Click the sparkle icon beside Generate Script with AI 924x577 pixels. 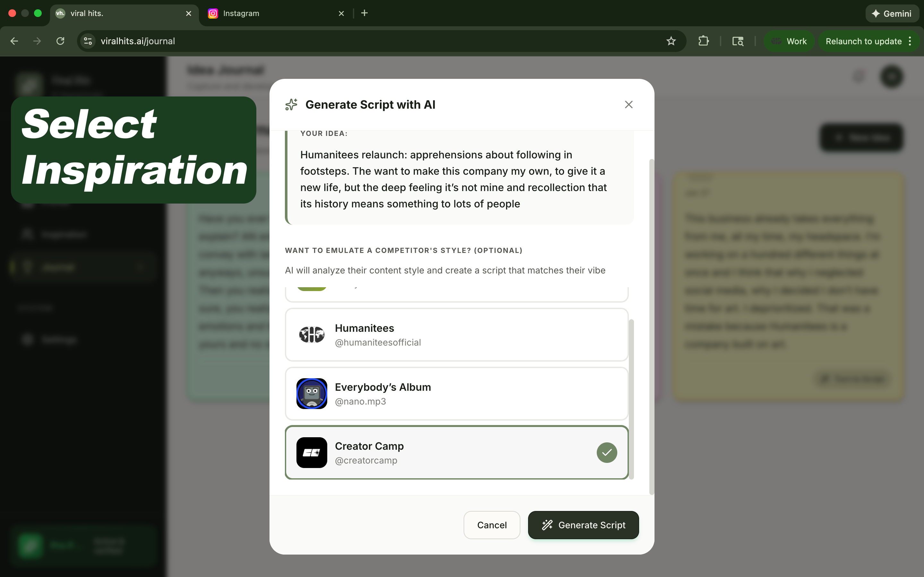291,104
